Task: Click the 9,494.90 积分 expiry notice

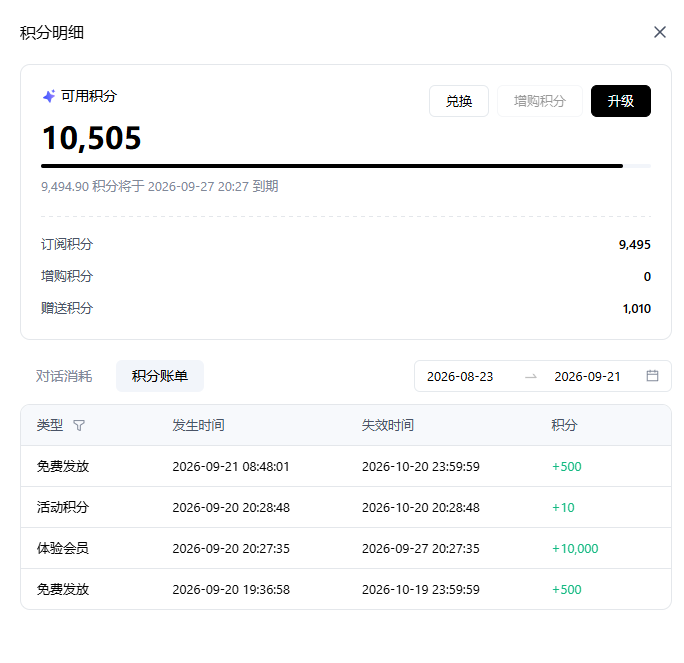Action: point(160,186)
